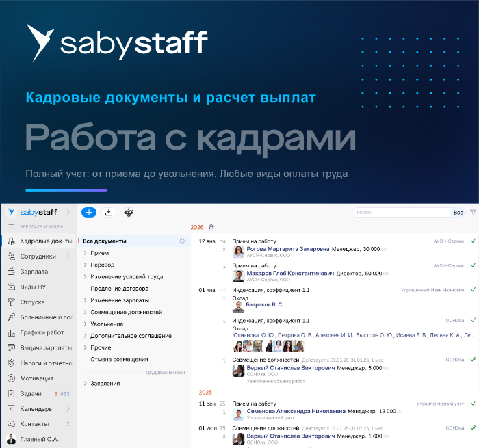
Task: Click the refresh icon in Все документы row
Action: (182, 241)
